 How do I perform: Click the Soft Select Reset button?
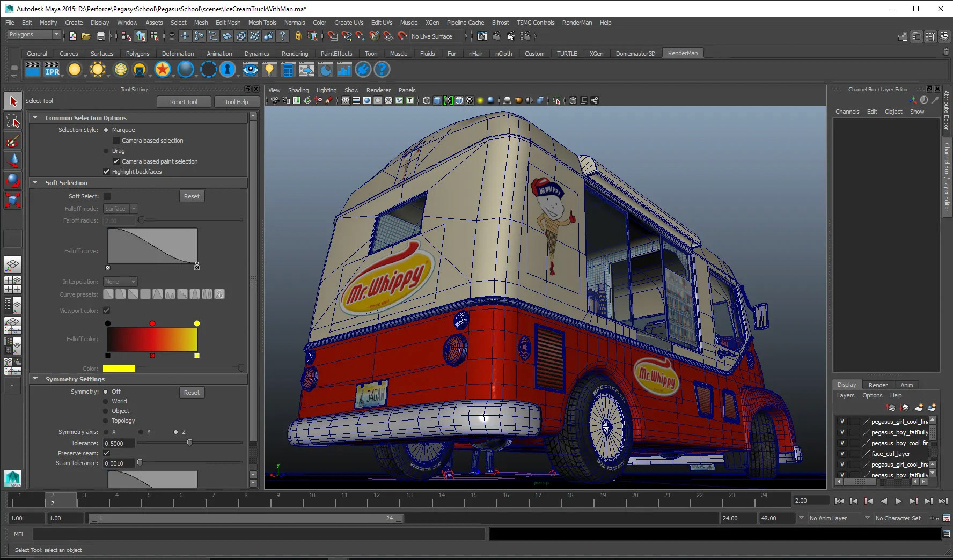(x=192, y=196)
